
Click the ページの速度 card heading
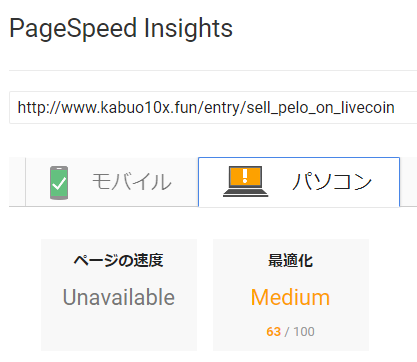(119, 260)
